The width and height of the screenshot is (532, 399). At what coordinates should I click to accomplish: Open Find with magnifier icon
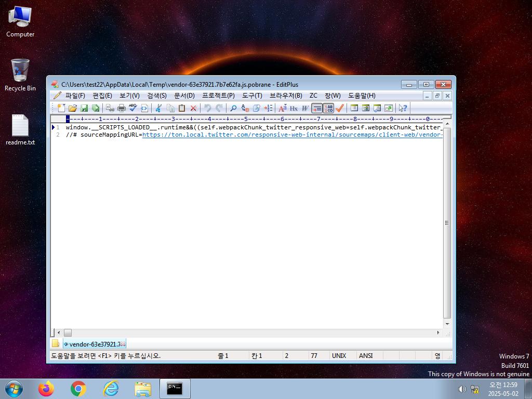(x=233, y=108)
